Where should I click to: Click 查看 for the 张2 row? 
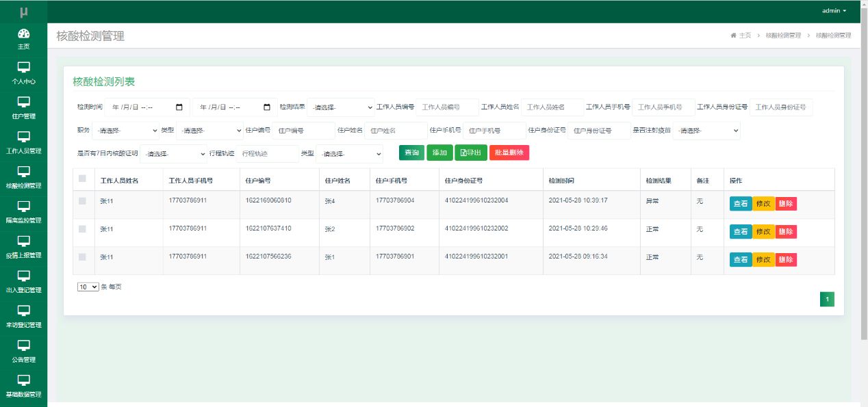coord(741,232)
